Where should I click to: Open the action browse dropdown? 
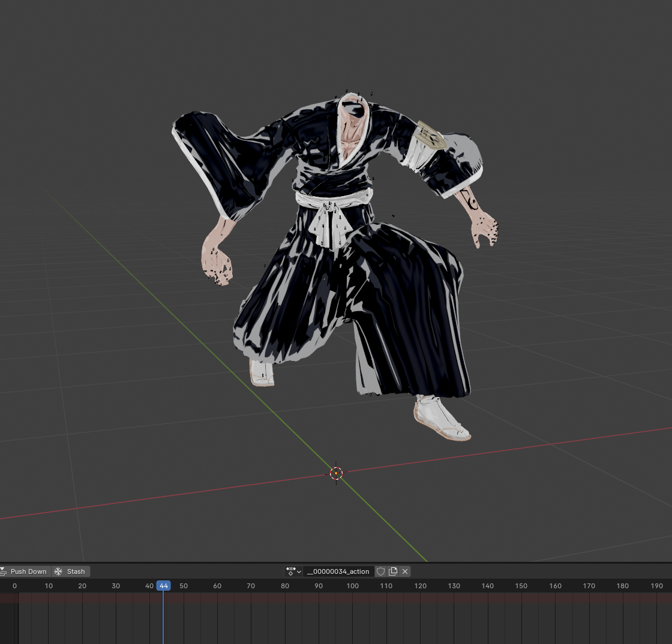click(293, 571)
